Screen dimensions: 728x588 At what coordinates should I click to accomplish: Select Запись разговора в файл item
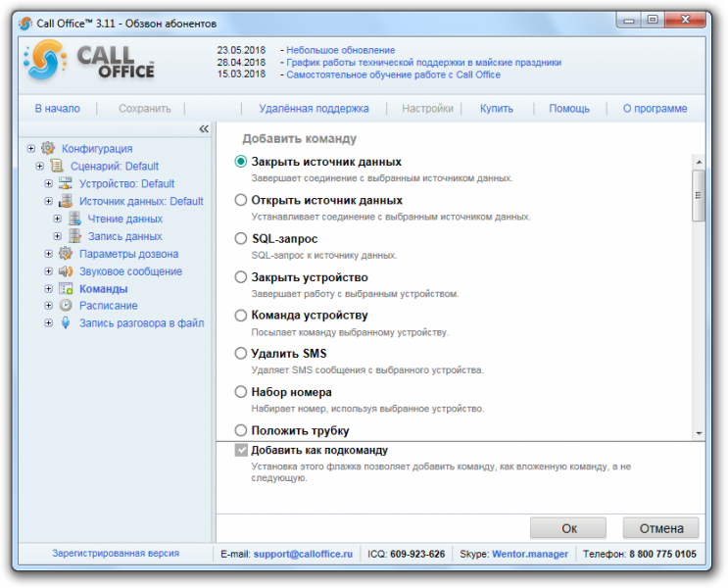[x=142, y=322]
